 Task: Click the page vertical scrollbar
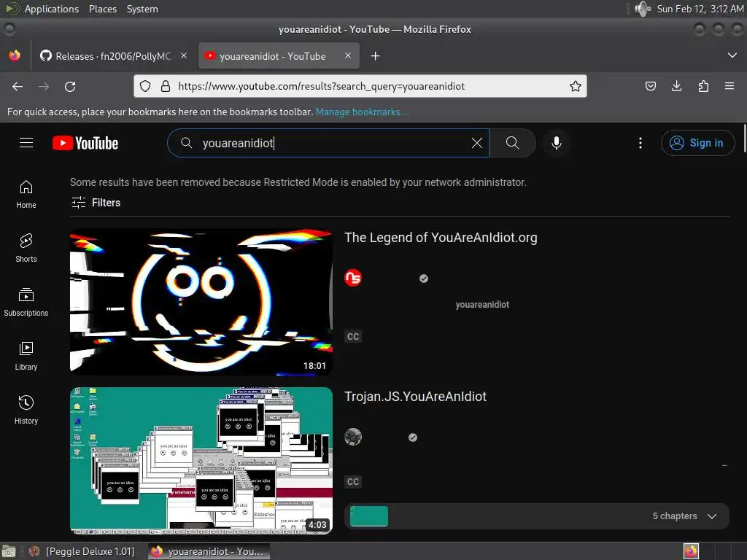click(743, 138)
